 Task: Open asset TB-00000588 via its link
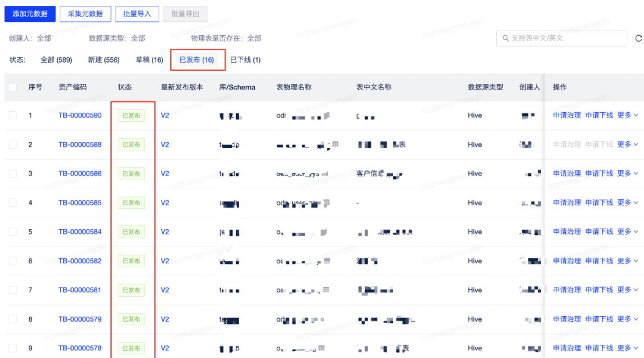pyautogui.click(x=80, y=144)
